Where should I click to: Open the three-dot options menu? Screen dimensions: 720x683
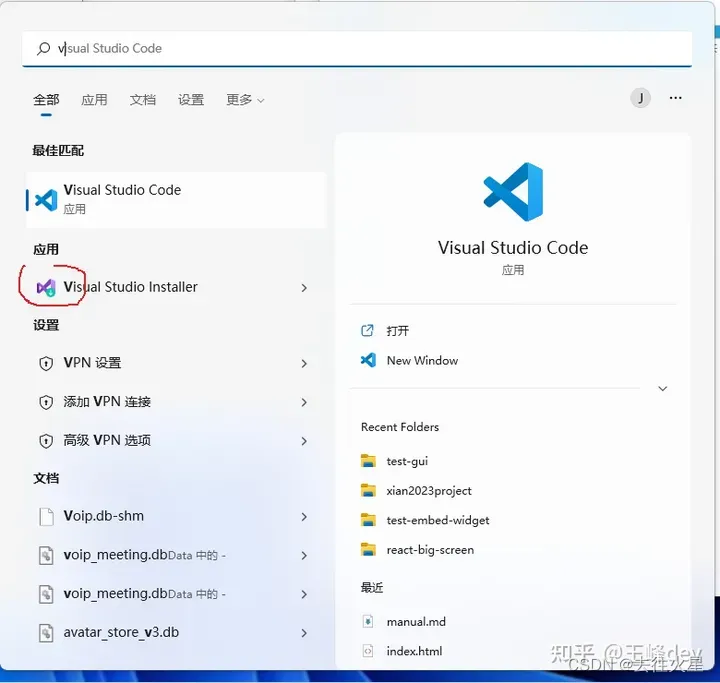(675, 98)
